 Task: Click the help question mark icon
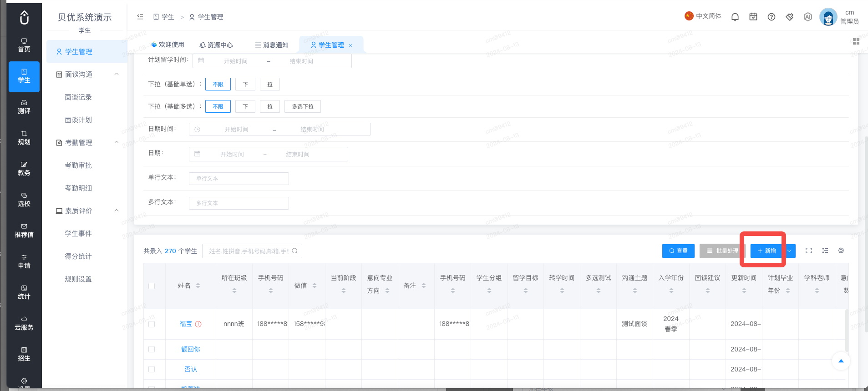tap(772, 17)
